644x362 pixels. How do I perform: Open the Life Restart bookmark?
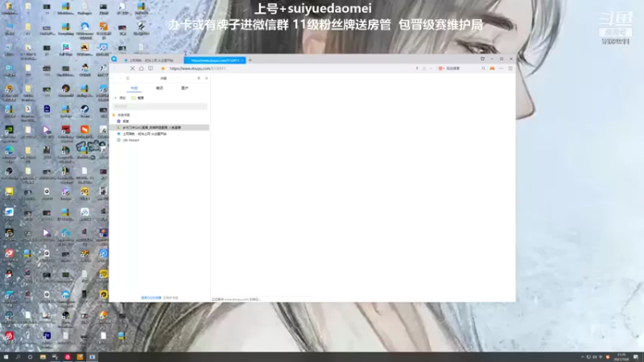[x=128, y=140]
